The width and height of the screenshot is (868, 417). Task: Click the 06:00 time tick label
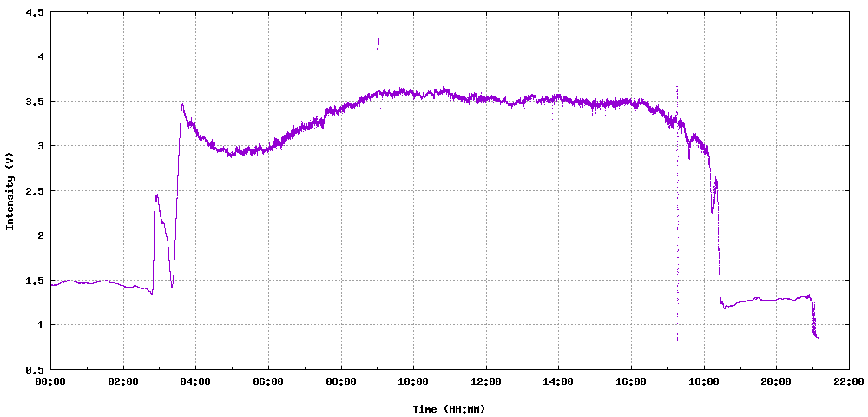point(268,381)
